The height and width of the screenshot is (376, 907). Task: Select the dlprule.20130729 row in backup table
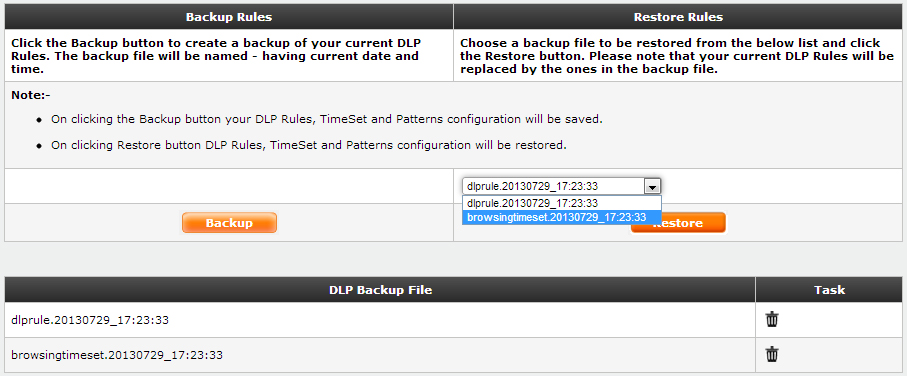coord(379,320)
